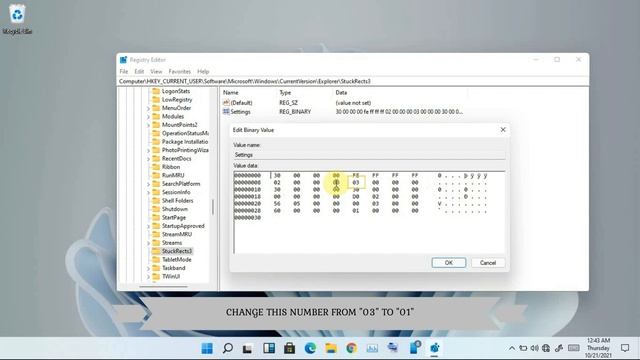Image resolution: width=640 pixels, height=360 pixels.
Task: Select the OperationStatusM key
Action: (x=185, y=133)
